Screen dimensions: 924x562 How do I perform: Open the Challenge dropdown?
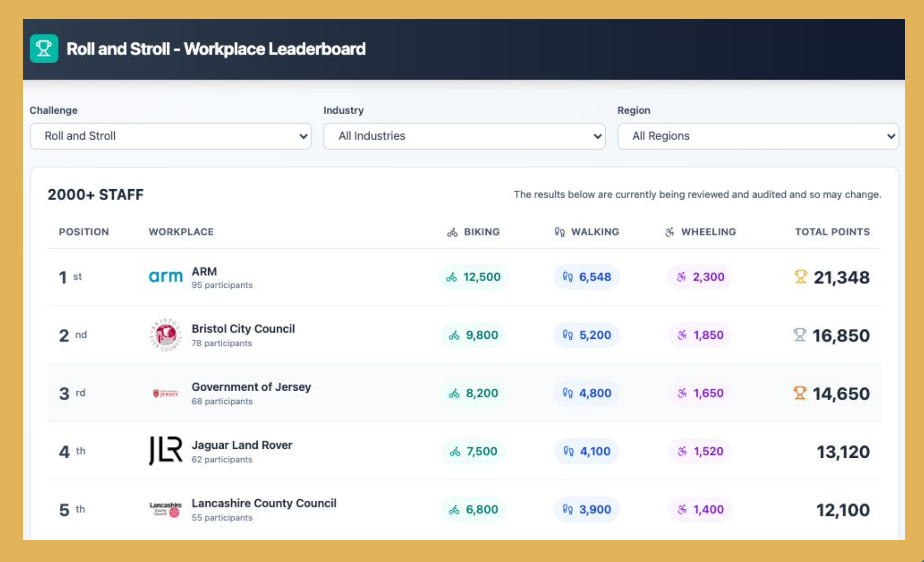pos(170,136)
